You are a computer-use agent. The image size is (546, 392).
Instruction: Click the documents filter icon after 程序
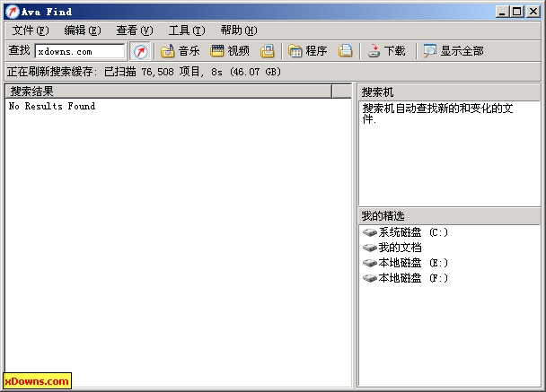click(x=346, y=51)
